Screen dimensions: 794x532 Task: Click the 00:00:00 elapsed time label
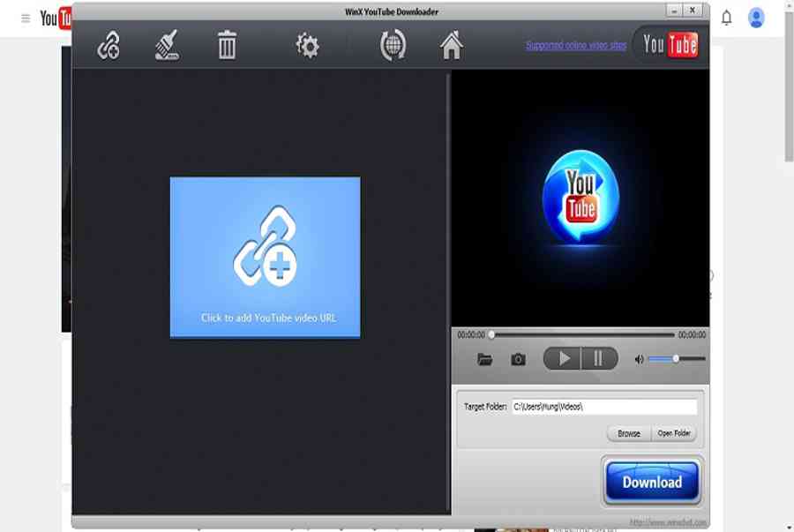tap(471, 335)
